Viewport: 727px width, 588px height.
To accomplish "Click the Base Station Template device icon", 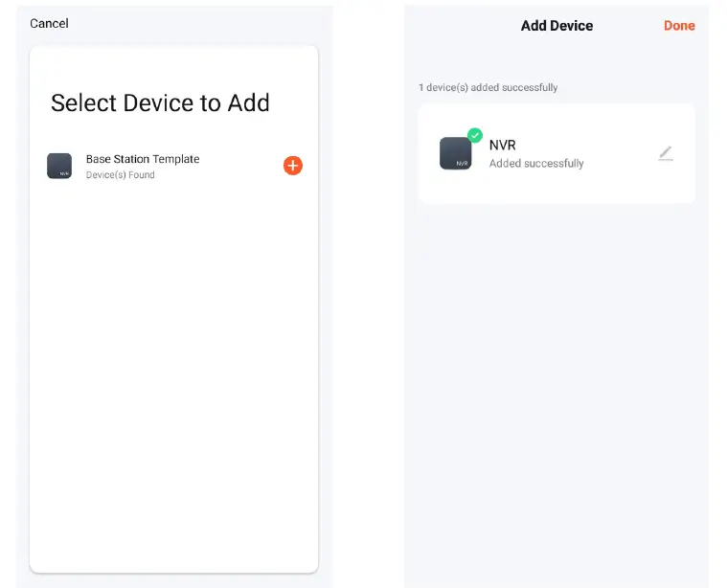I will point(59,166).
